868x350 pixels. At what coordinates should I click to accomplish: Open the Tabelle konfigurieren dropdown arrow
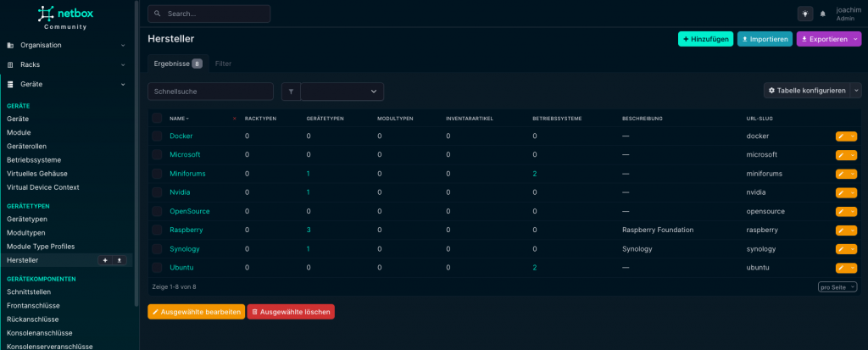pyautogui.click(x=856, y=91)
